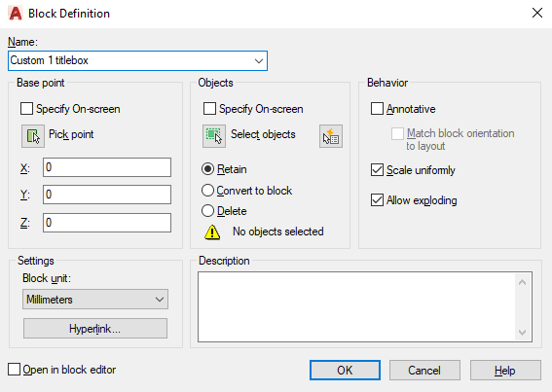Screen dimensions: 552x392
Task: Click the Select objects icon button
Action: [214, 136]
